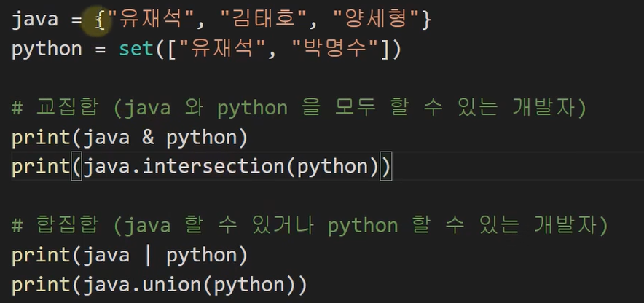Click the string "유재석" in the java set
Screen dimensions: 644x303
(x=150, y=19)
